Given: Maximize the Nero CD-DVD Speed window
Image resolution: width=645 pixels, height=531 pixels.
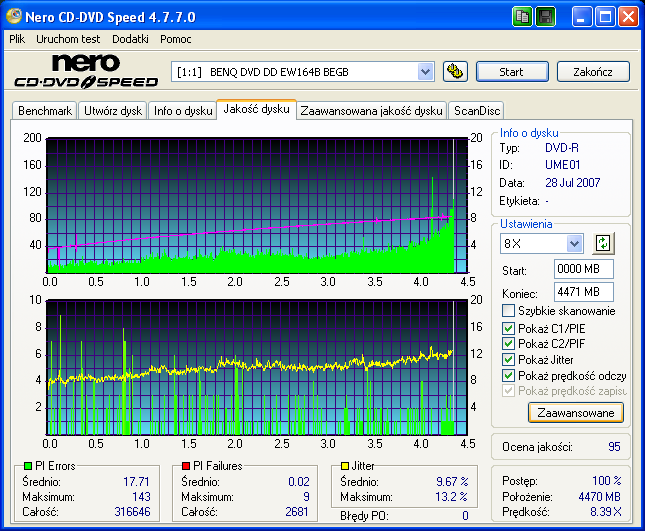Looking at the screenshot, I should (605, 17).
